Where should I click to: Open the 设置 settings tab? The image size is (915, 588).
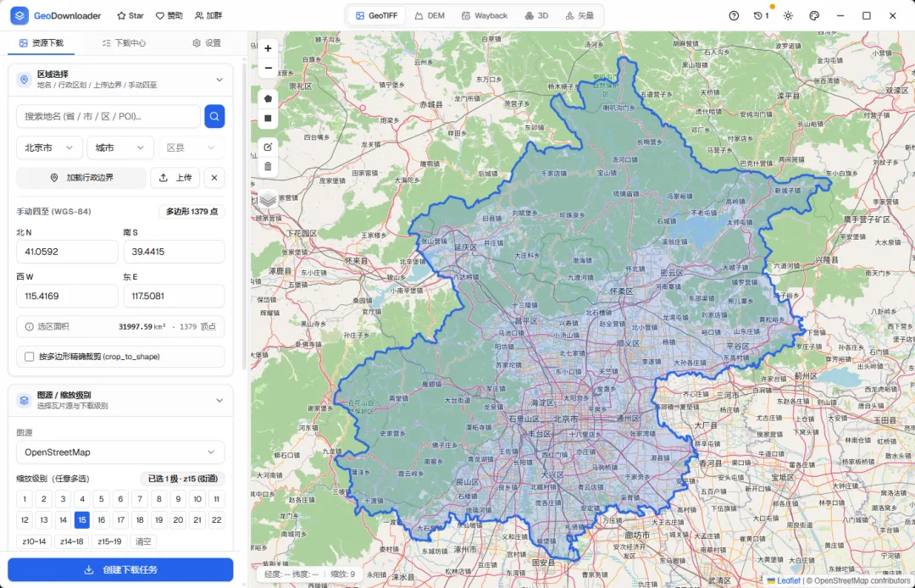[207, 42]
